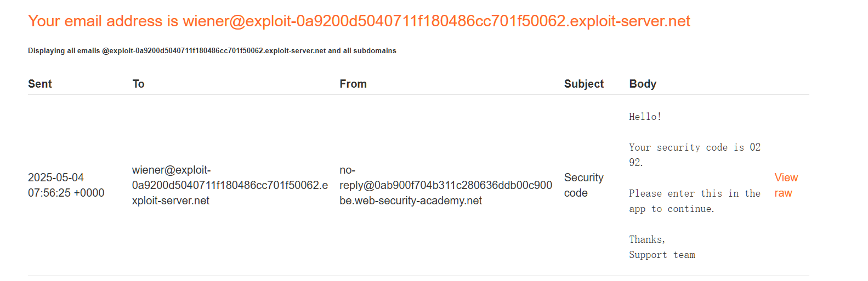Click the sent date 2025-05-04

click(56, 177)
